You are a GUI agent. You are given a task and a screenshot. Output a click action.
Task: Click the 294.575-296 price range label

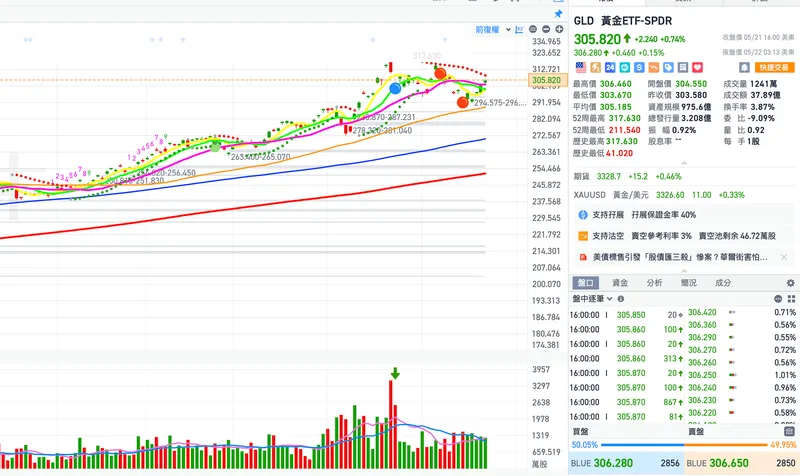click(500, 103)
